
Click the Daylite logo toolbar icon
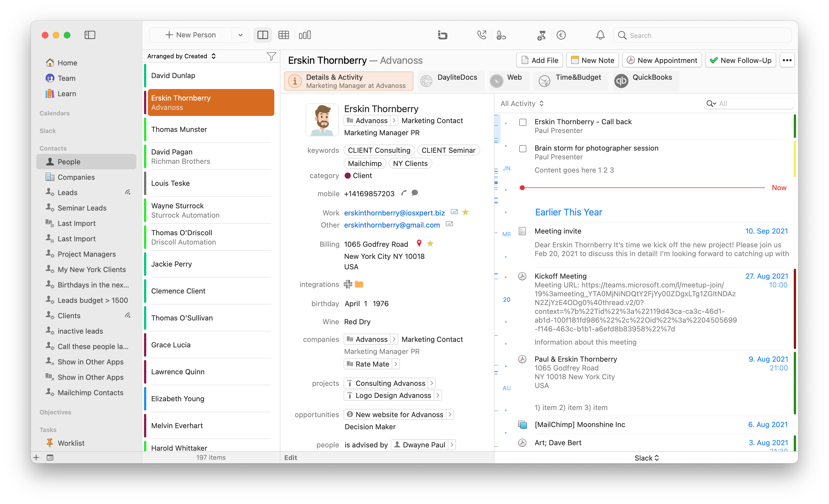point(443,35)
